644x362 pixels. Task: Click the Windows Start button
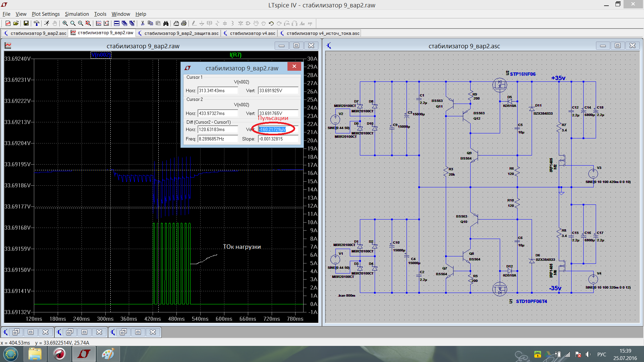click(11, 354)
